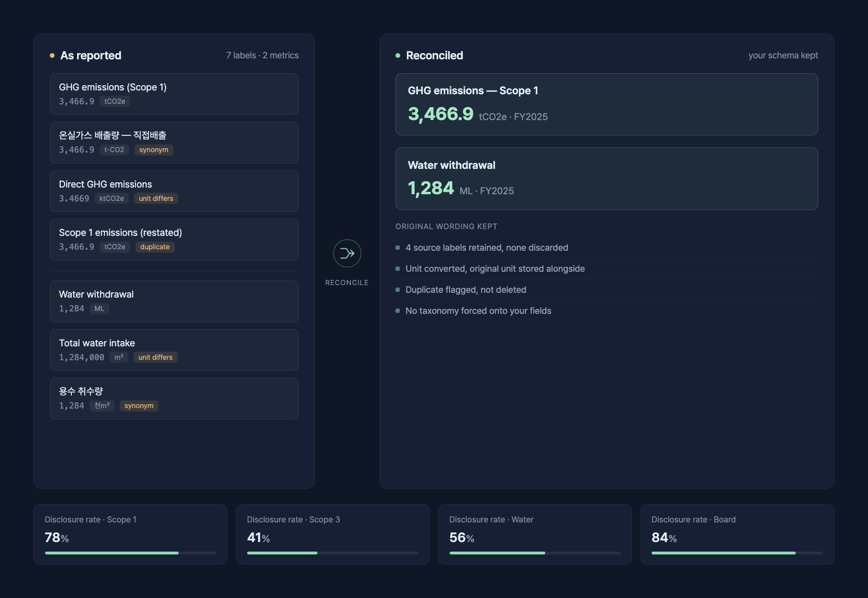
Task: Click the ORIGINAL WORDING KEPT heading
Action: point(446,227)
